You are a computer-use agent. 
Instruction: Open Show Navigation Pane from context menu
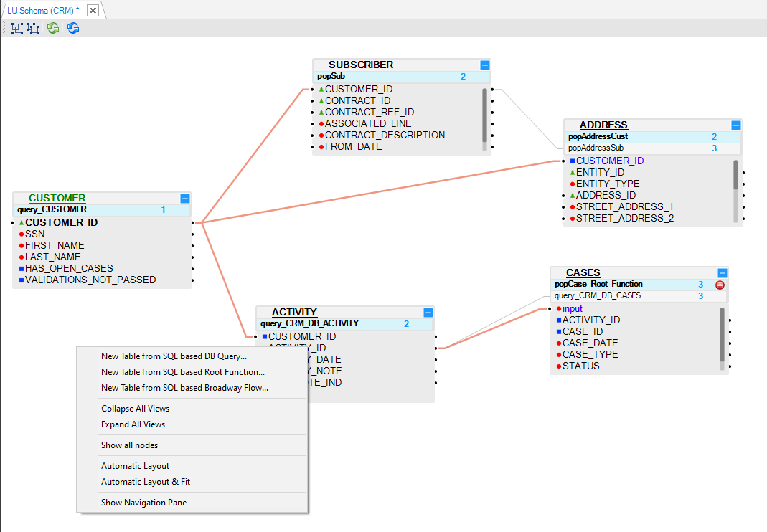point(143,503)
